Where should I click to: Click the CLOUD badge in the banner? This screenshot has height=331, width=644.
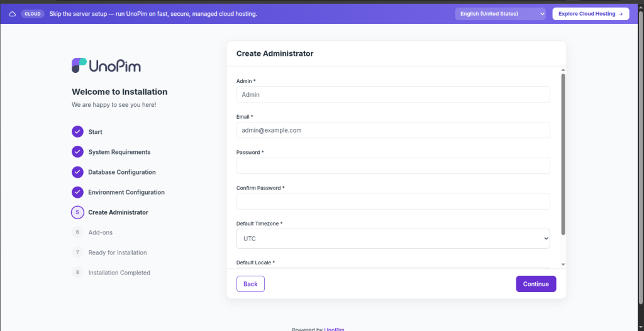click(33, 14)
